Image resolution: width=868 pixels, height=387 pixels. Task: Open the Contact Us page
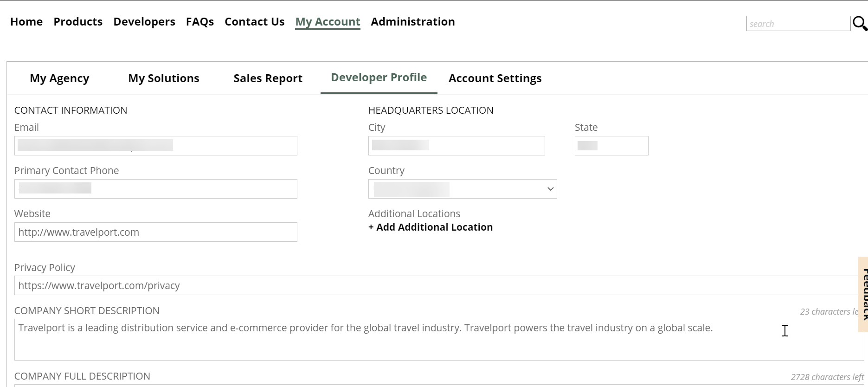click(x=255, y=22)
